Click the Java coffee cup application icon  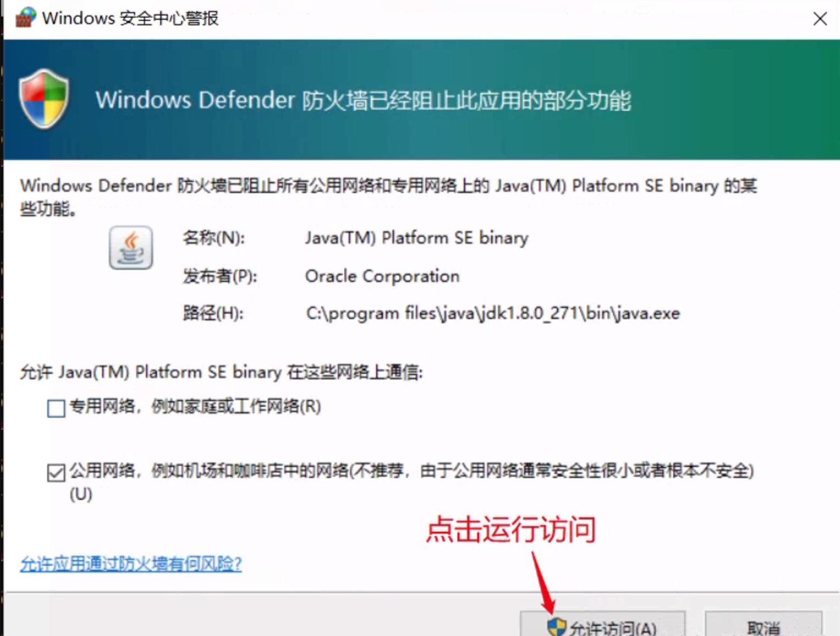[x=130, y=248]
